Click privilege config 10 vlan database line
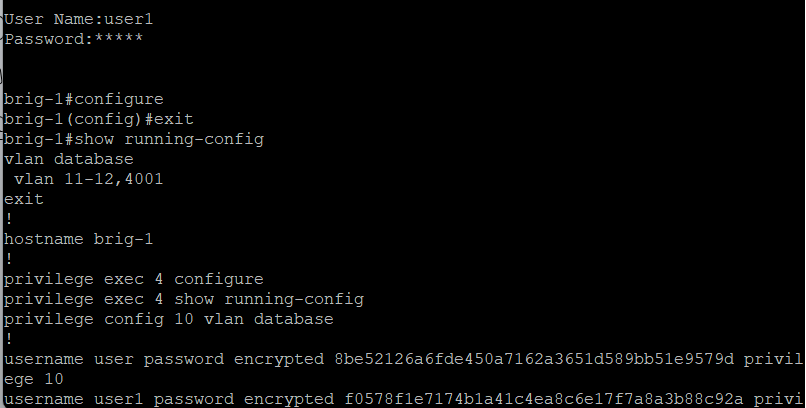Image resolution: width=806 pixels, height=408 pixels. 169,320
